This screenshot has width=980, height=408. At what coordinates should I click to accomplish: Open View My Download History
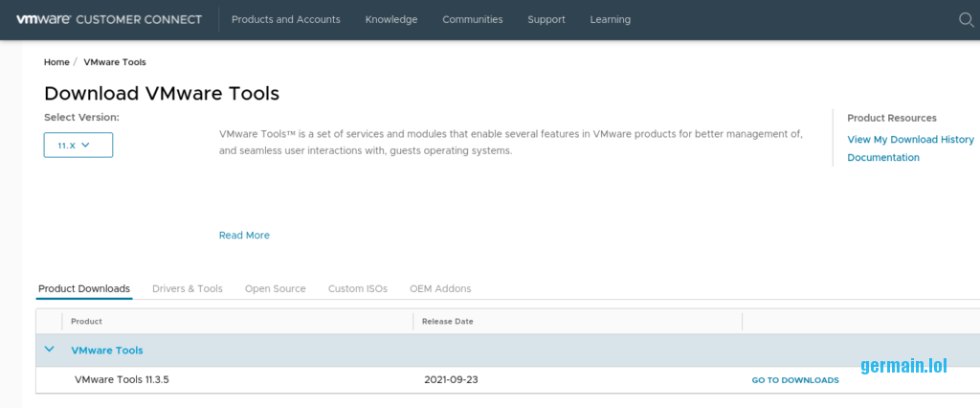point(910,140)
